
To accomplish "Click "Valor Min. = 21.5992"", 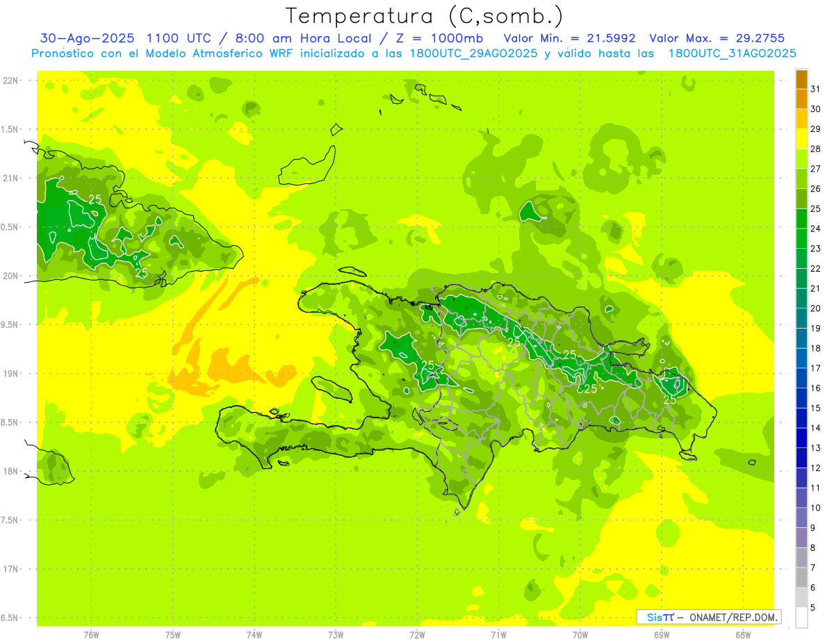I will 570,38.
